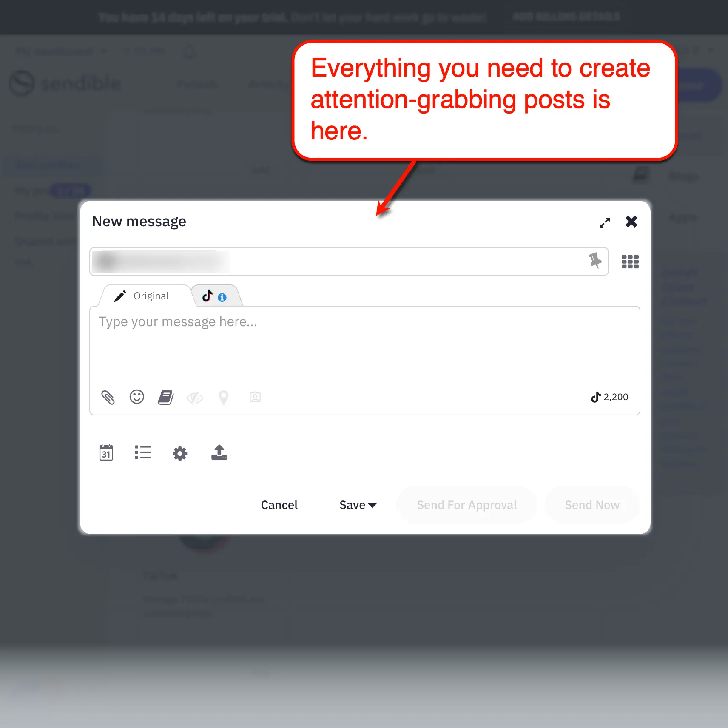Toggle the crossed-eye visibility icon
The height and width of the screenshot is (728, 728).
click(195, 398)
